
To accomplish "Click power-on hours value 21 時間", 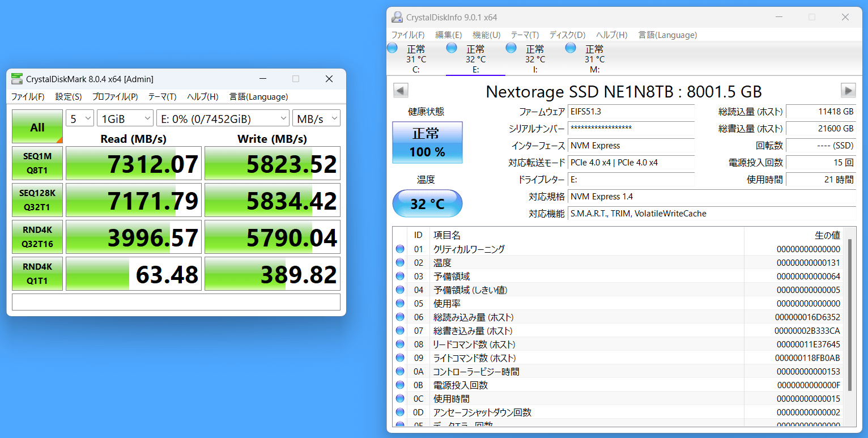I will 821,180.
